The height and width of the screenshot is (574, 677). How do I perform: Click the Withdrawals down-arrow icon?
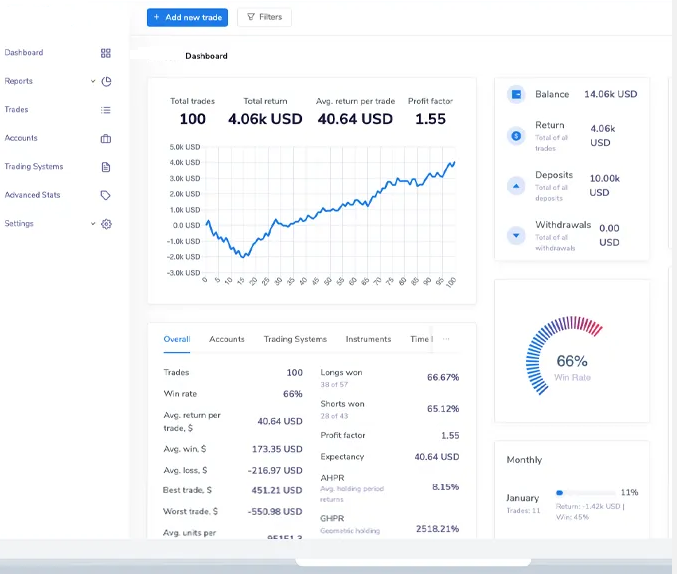point(516,236)
